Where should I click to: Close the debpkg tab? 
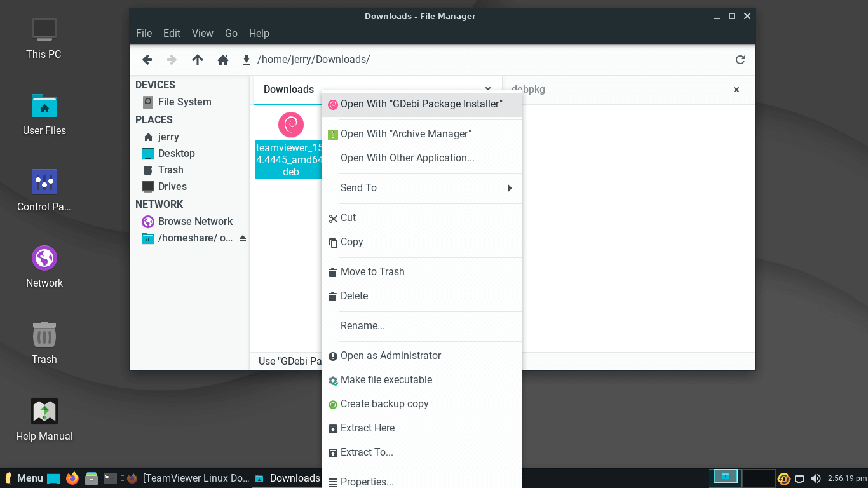coord(736,90)
